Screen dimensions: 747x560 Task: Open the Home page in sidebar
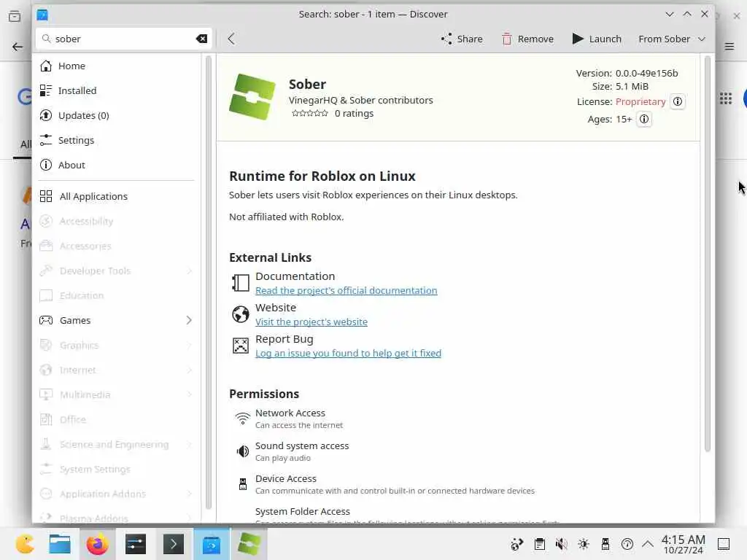pyautogui.click(x=116, y=66)
